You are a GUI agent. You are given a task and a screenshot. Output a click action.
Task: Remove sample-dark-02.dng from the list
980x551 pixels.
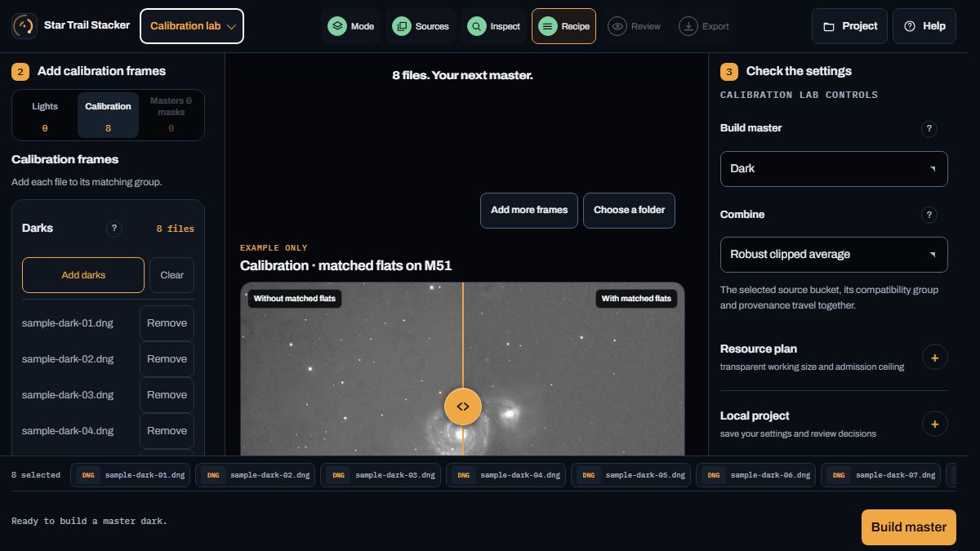pos(167,359)
